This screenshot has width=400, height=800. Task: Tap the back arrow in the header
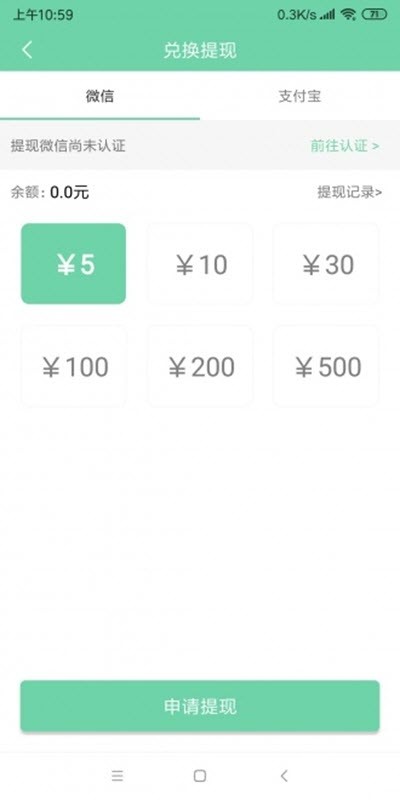click(27, 50)
